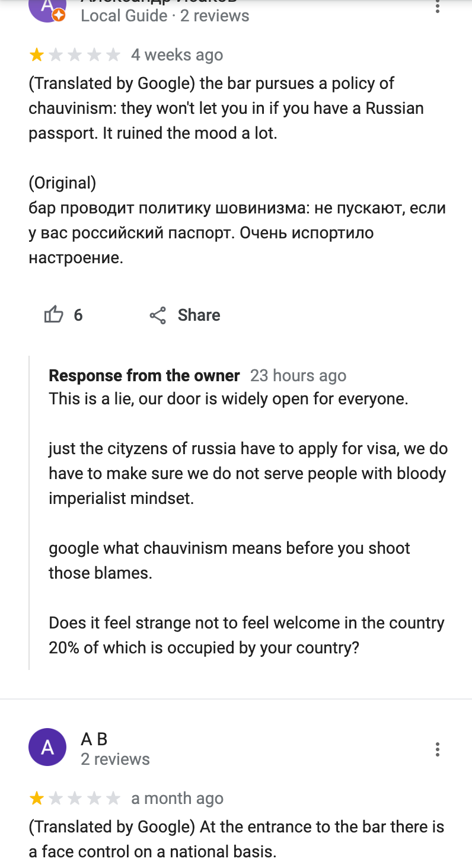Open A B's purple profile avatar
Screen dimensions: 472x868
pos(47,747)
